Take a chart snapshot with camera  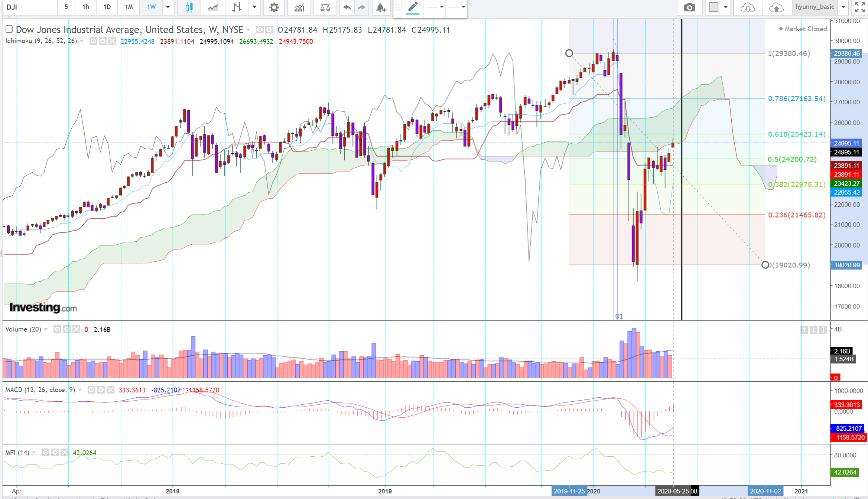(x=689, y=7)
